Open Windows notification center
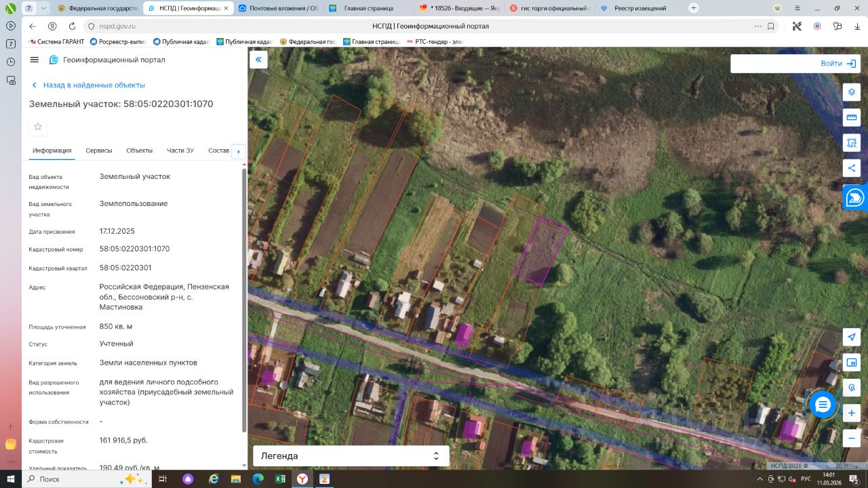868x488 pixels. click(854, 479)
